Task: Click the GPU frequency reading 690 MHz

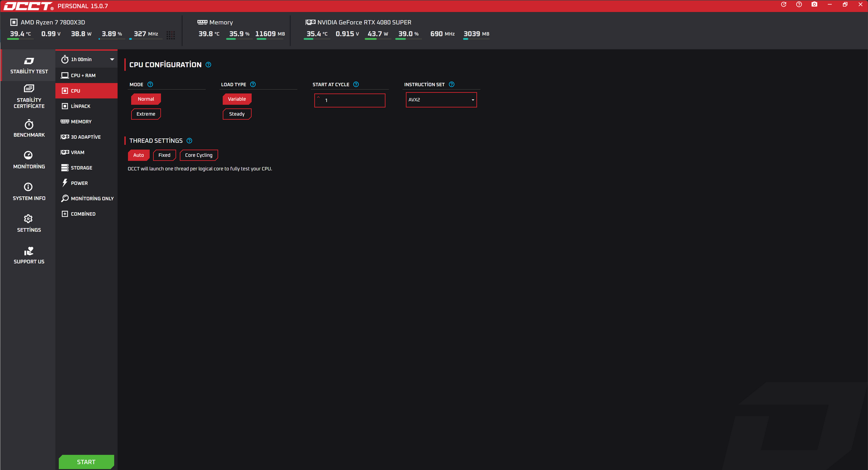Action: (x=443, y=34)
